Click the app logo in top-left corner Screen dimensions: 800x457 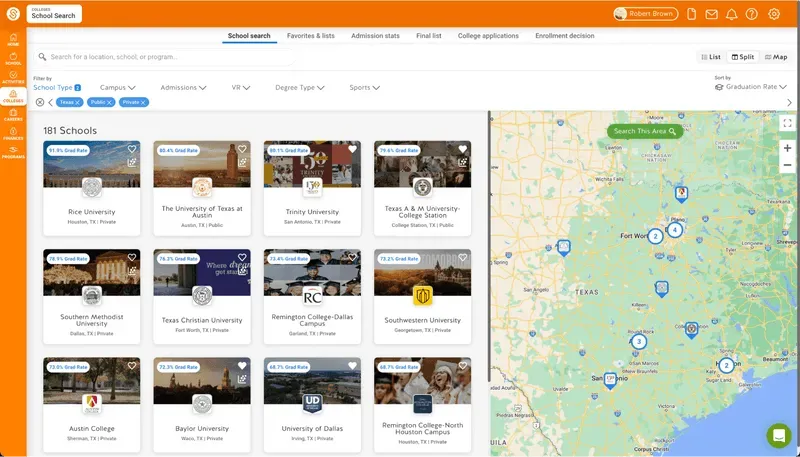point(13,14)
